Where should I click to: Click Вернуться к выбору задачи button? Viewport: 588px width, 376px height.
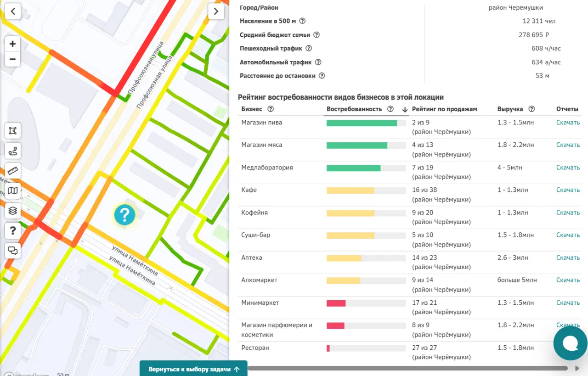coord(193,369)
